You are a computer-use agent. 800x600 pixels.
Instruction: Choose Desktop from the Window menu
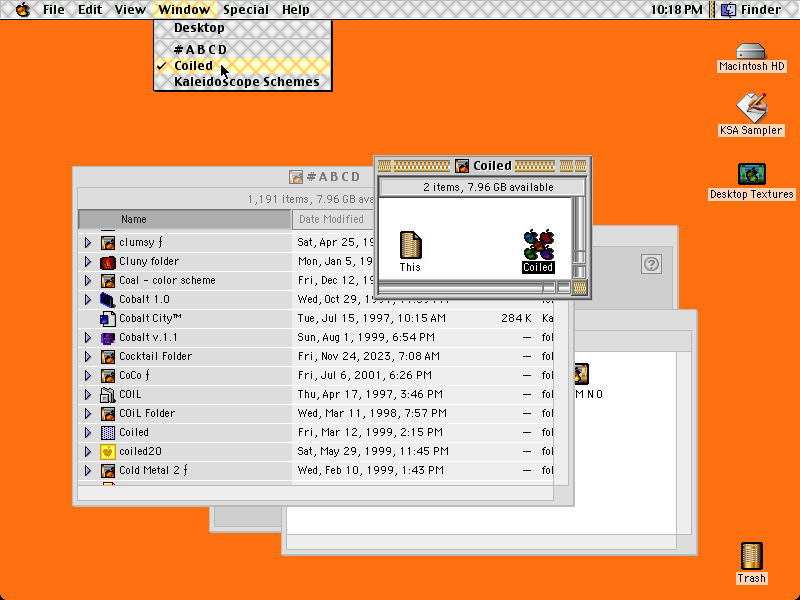tap(243, 28)
